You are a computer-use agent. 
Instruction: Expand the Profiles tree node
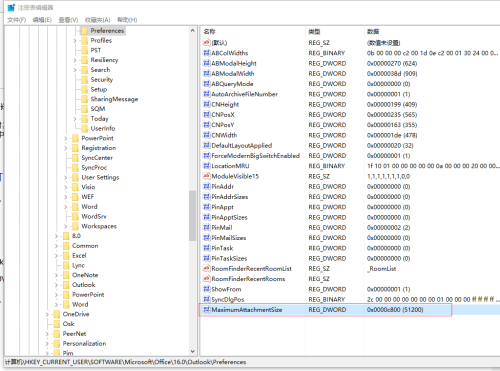pyautogui.click(x=75, y=41)
